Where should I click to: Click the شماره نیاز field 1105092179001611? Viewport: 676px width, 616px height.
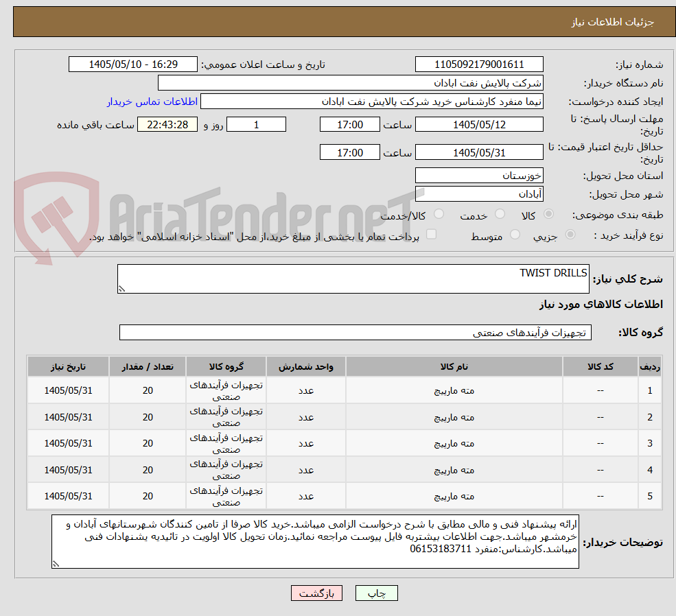(x=479, y=64)
